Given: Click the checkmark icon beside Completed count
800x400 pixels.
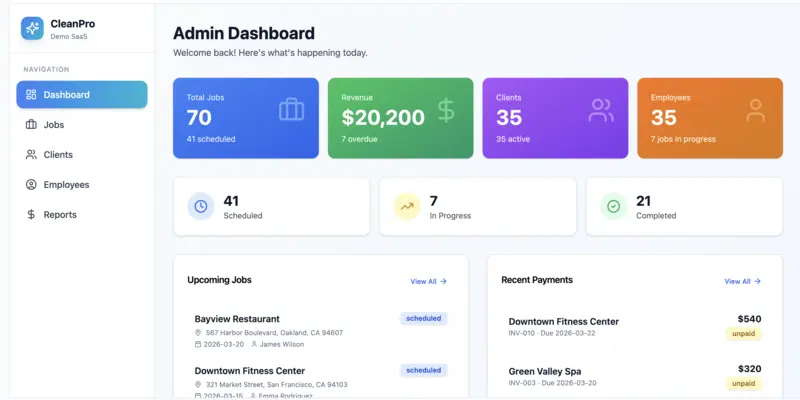Looking at the screenshot, I should (613, 207).
